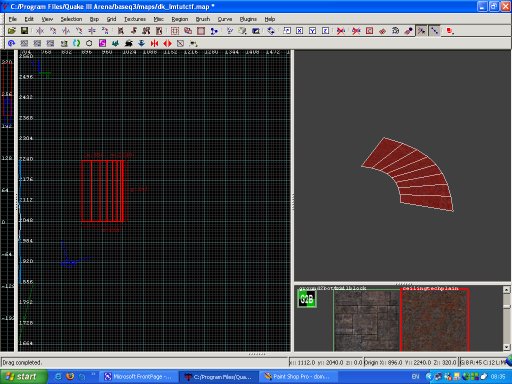
Task: Click the hollow brush square icon
Action: click(x=201, y=31)
